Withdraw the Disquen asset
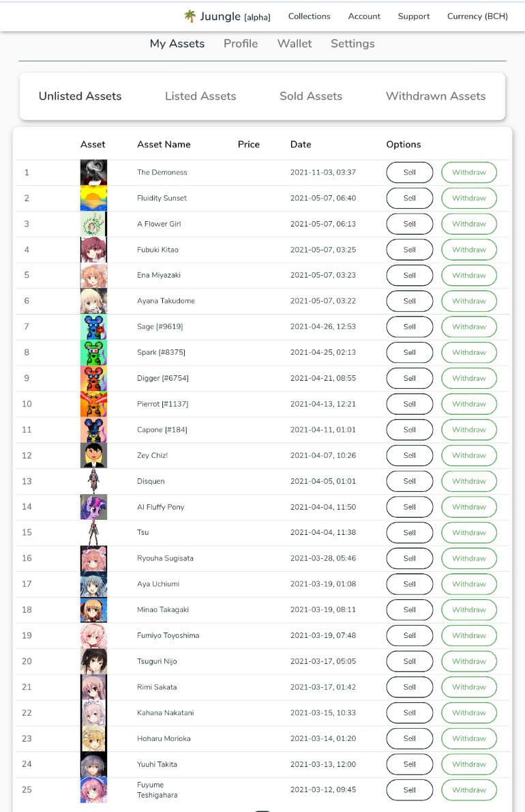The height and width of the screenshot is (812, 525). point(469,481)
